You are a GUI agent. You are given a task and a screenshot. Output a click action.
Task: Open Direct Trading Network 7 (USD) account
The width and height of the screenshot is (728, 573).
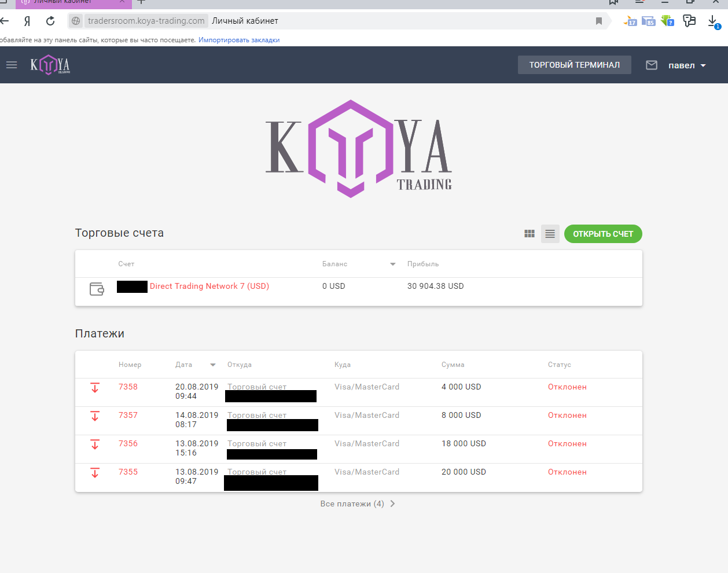click(x=209, y=286)
